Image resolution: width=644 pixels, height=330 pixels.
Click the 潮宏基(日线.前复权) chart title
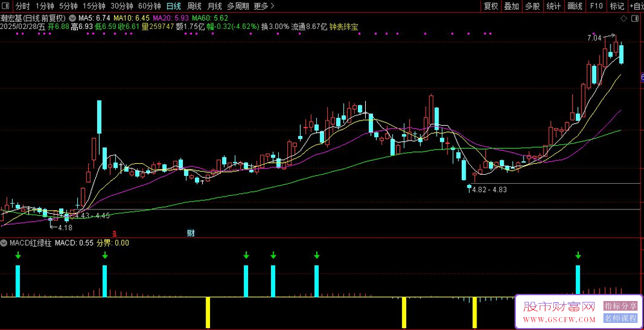pos(33,18)
